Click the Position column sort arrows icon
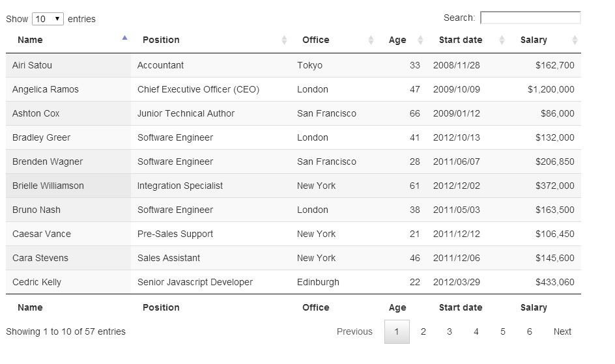This screenshot has height=364, width=615. pyautogui.click(x=284, y=40)
